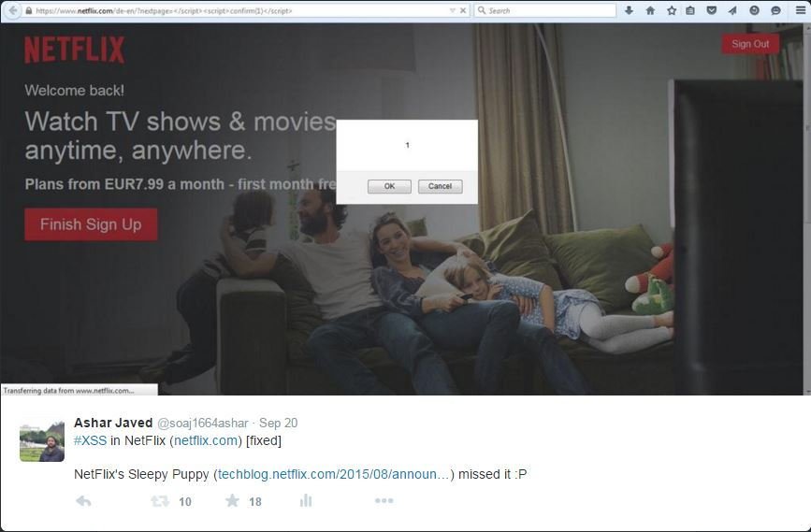Click the Welcome back! text
Viewport: 811px width, 532px height.
(x=75, y=91)
